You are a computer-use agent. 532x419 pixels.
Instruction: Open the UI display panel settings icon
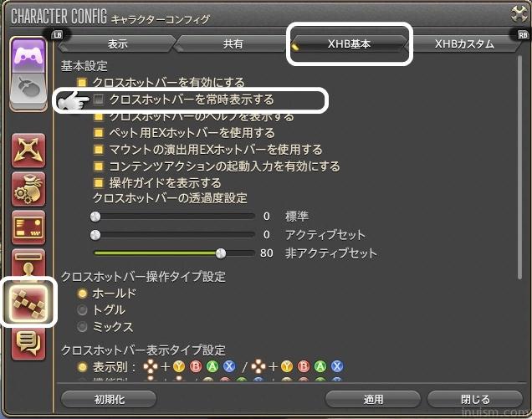28,227
